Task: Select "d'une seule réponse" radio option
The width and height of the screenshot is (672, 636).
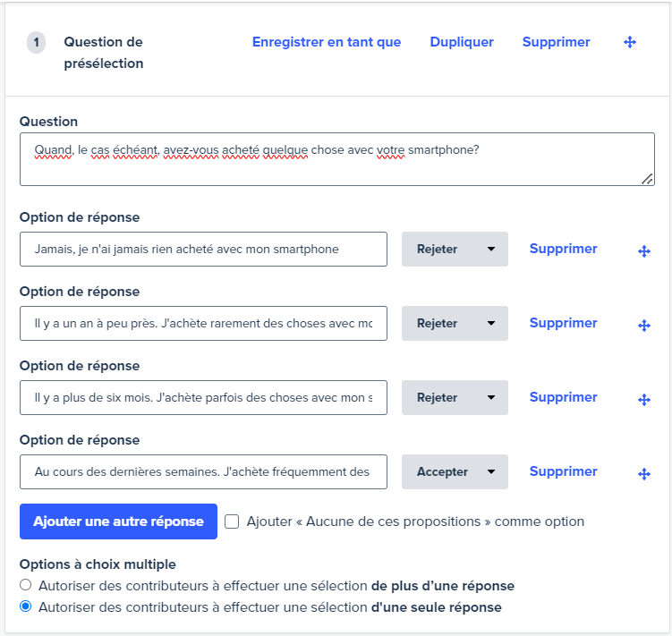Action: pos(26,607)
